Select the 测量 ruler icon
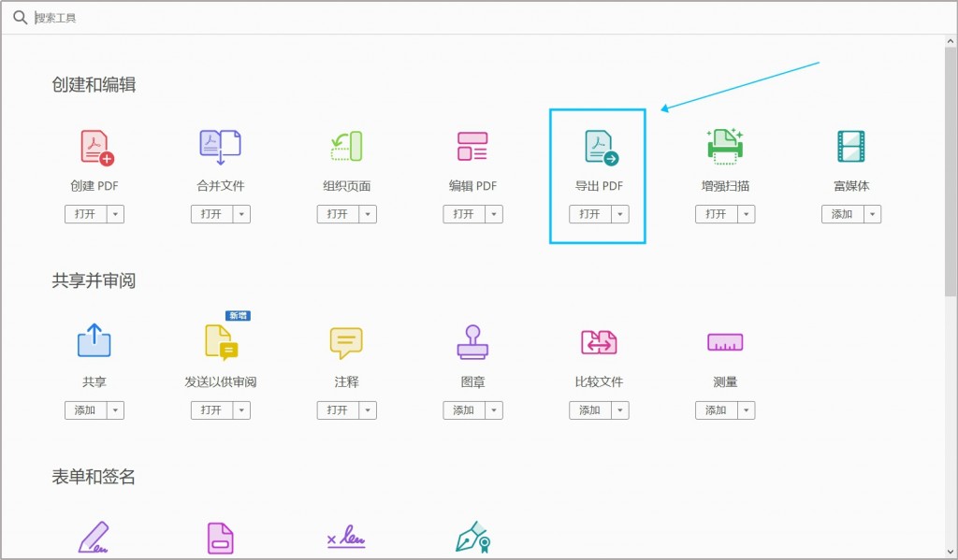 coord(725,342)
